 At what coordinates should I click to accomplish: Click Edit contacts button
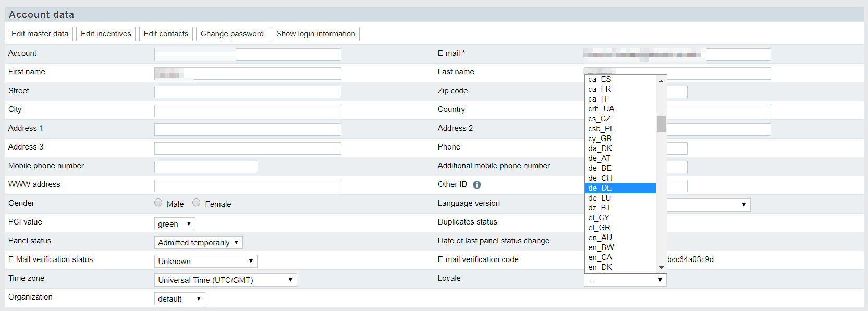[x=166, y=34]
